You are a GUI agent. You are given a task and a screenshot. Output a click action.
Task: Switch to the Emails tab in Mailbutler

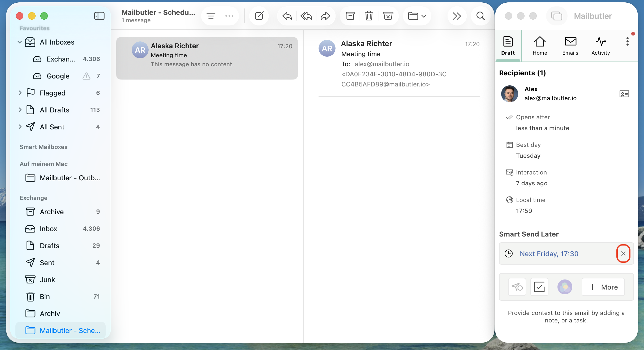click(x=570, y=46)
